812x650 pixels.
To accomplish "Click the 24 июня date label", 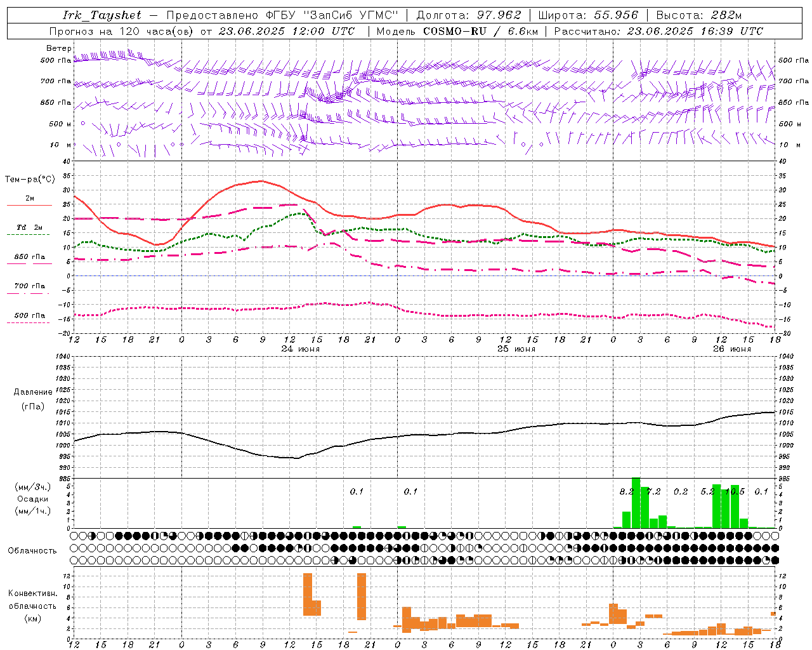I will pos(301,349).
